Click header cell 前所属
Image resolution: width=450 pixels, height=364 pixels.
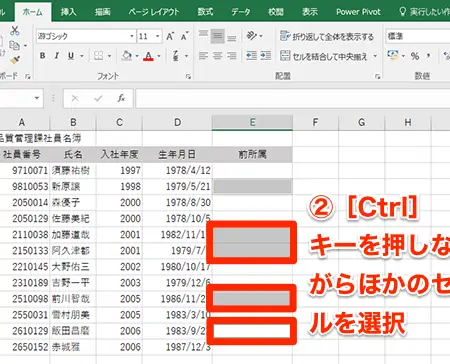pyautogui.click(x=252, y=155)
